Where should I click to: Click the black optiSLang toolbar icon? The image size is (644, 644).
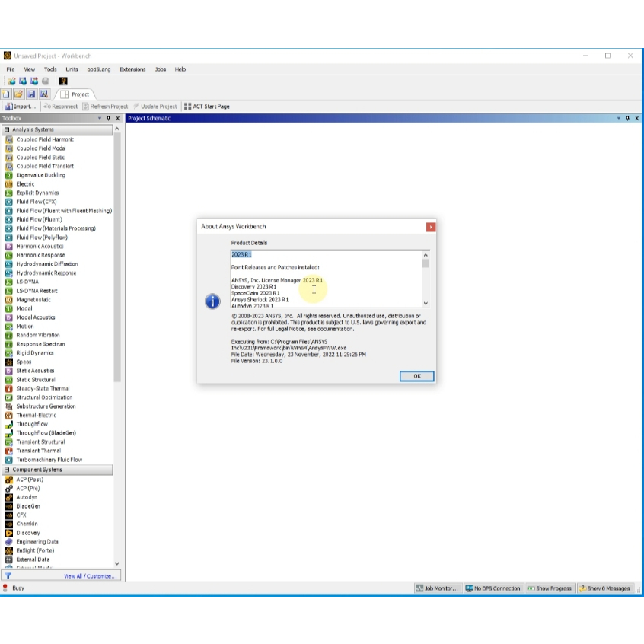pyautogui.click(x=63, y=81)
